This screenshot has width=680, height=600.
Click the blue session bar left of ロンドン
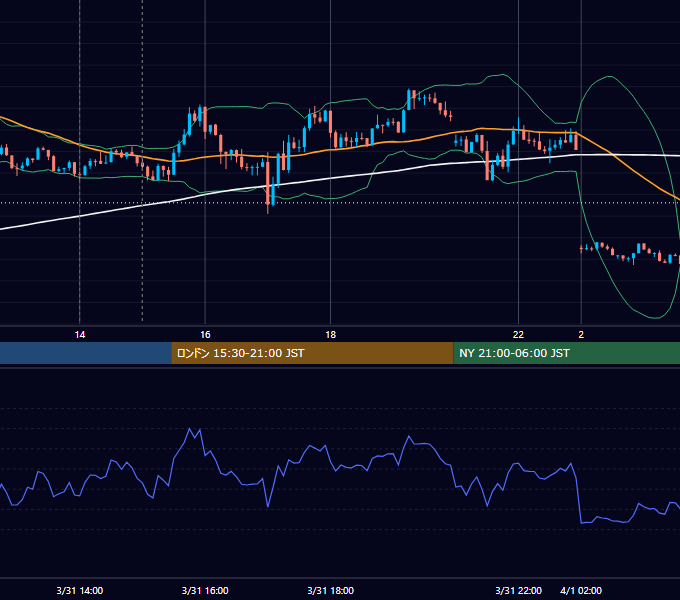[x=86, y=353]
